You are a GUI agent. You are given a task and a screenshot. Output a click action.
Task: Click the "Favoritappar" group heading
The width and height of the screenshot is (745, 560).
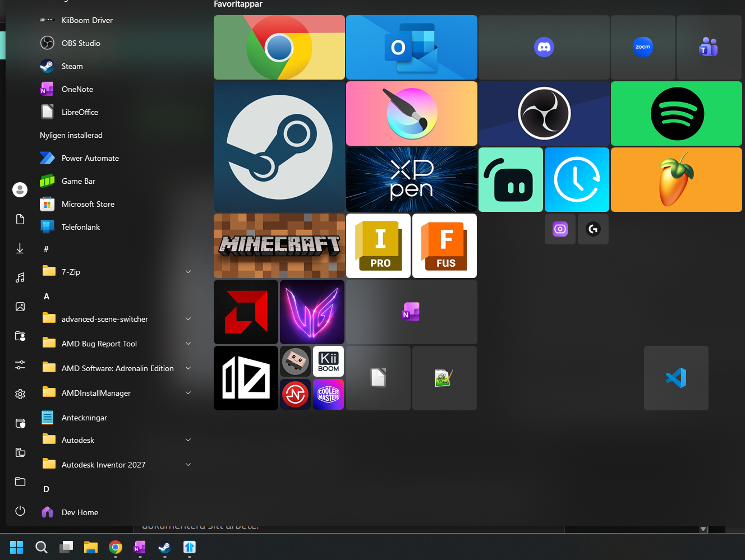[x=238, y=4]
